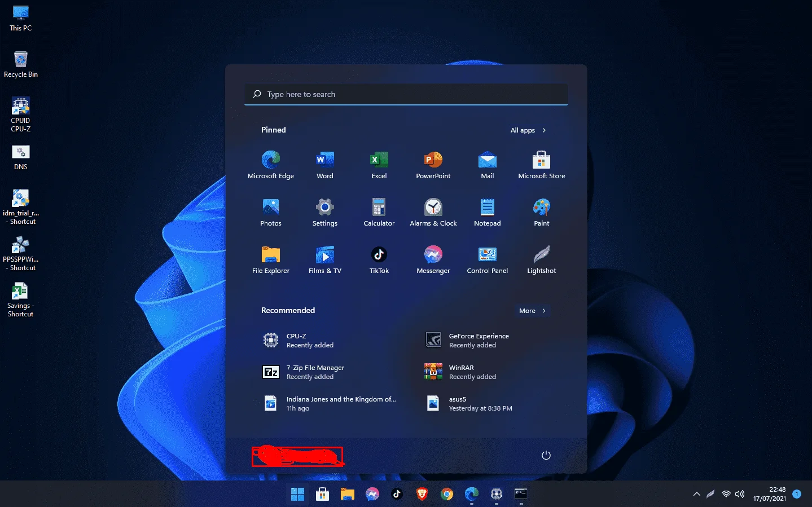Viewport: 812px width, 507px height.
Task: Show more recommended items
Action: (532, 311)
